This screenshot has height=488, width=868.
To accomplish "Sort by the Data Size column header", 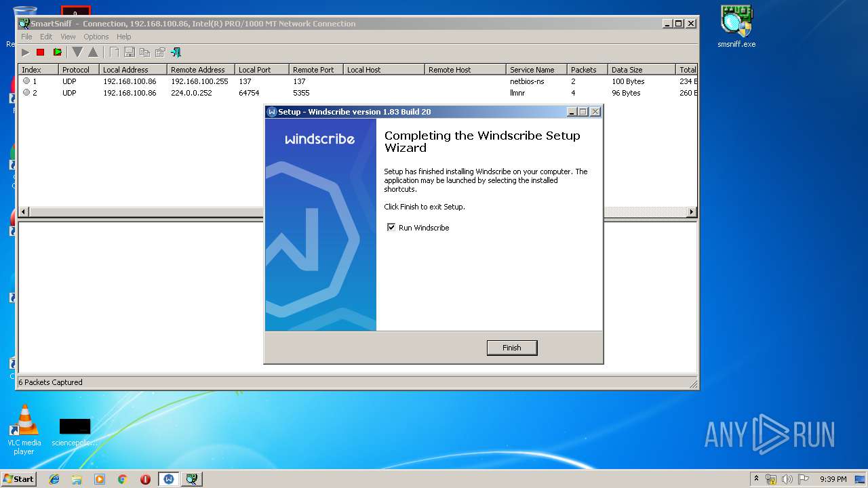I will (x=642, y=70).
